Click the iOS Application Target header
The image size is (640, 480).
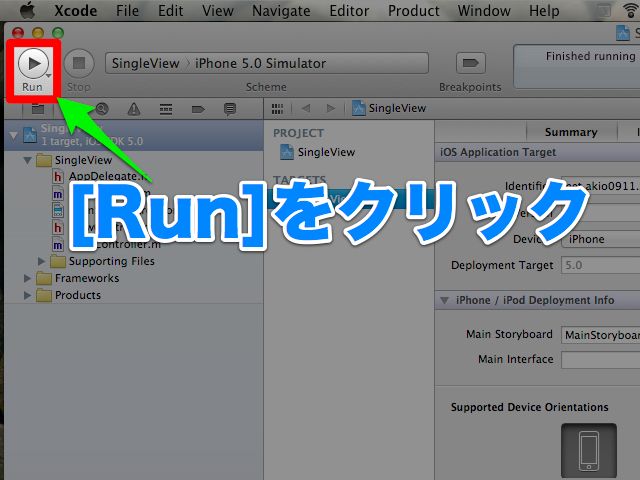pyautogui.click(x=498, y=152)
